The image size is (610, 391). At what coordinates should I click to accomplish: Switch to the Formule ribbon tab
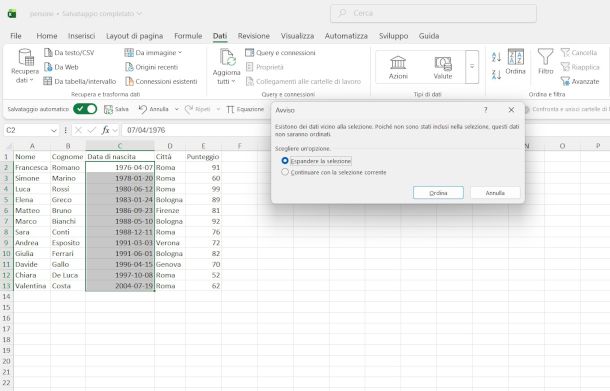pyautogui.click(x=188, y=36)
